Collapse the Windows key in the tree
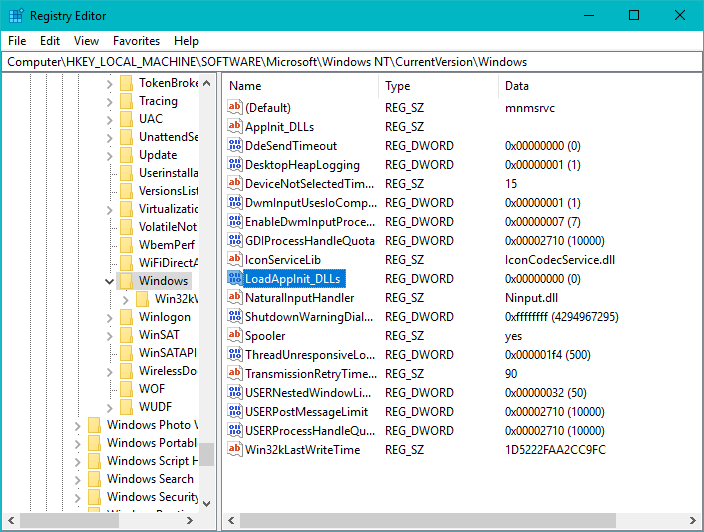The height and width of the screenshot is (532, 704). pos(110,281)
